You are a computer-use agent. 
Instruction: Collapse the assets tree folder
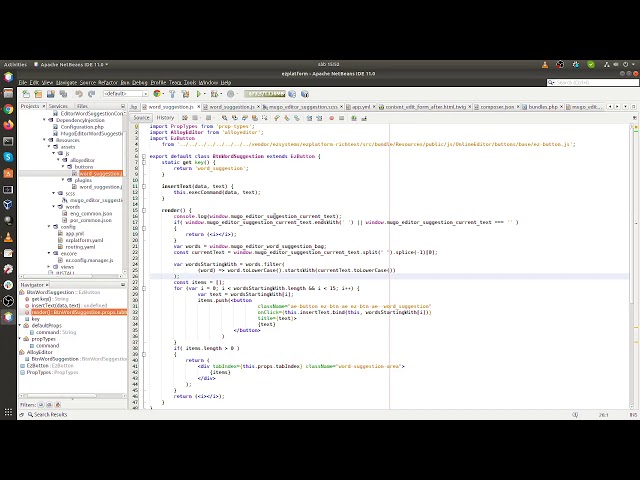49,147
